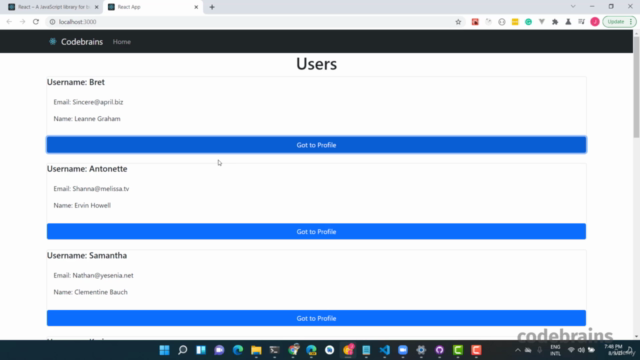Click the Home link in the navbar

click(x=122, y=42)
